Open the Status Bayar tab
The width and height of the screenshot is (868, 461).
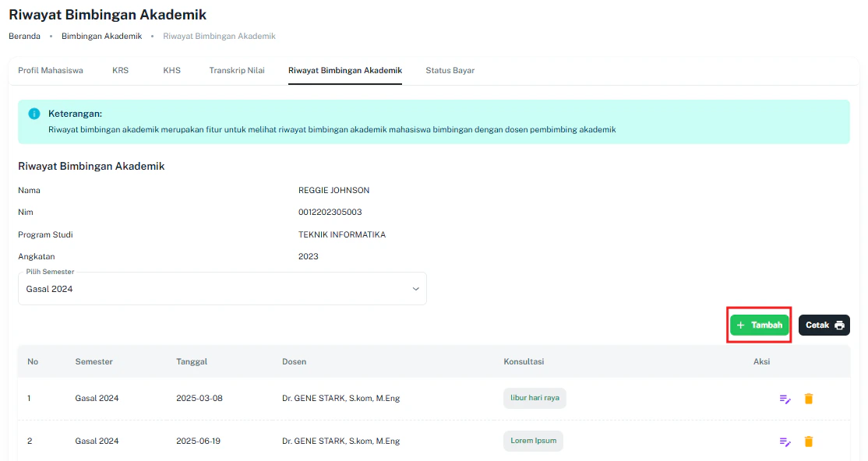[450, 70]
